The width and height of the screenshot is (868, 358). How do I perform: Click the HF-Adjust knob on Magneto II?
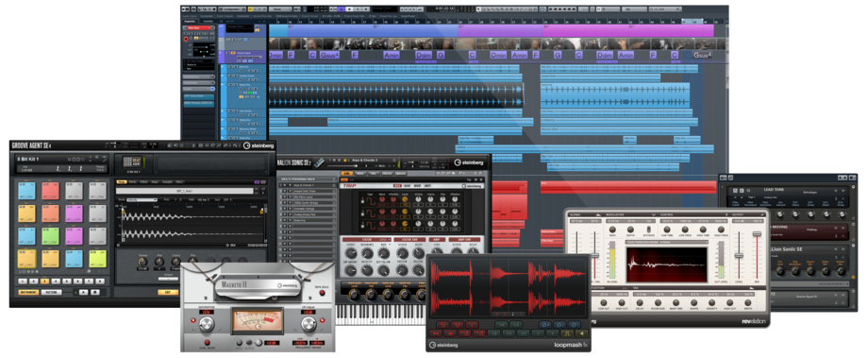click(309, 325)
